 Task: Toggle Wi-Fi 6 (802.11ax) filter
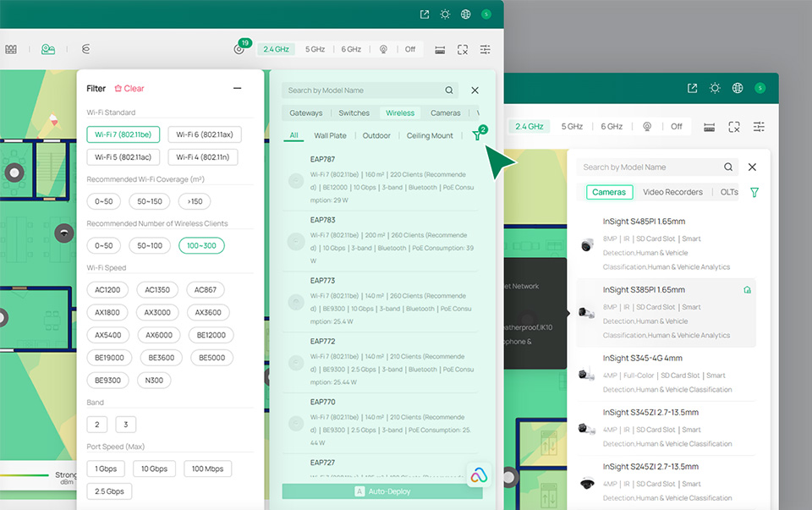205,134
